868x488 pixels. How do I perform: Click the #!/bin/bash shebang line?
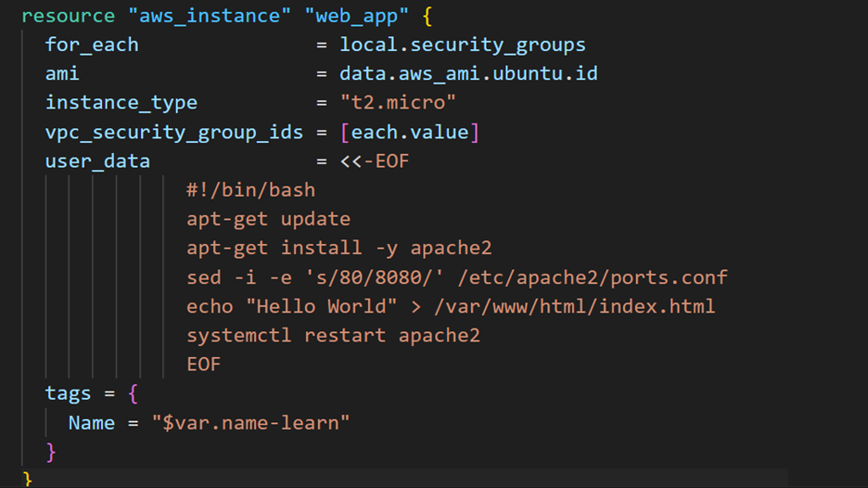[x=250, y=190]
